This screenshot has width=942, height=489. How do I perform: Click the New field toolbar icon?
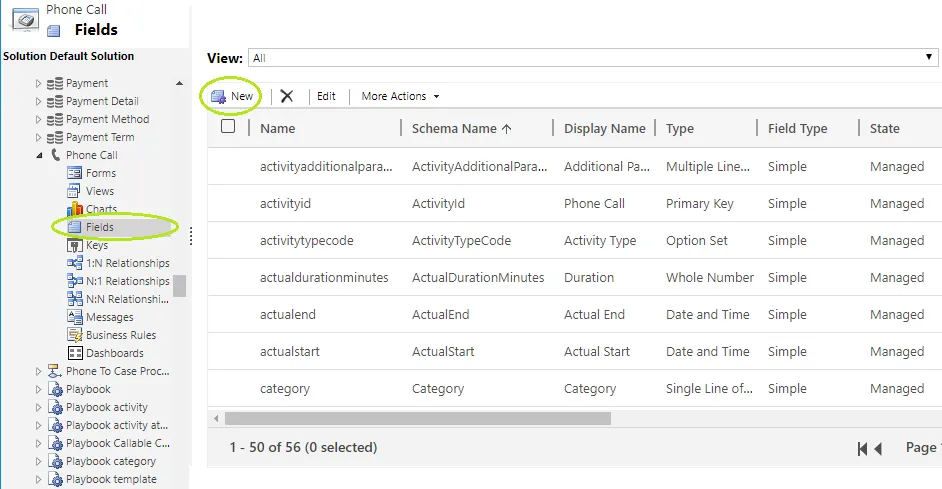pos(218,96)
